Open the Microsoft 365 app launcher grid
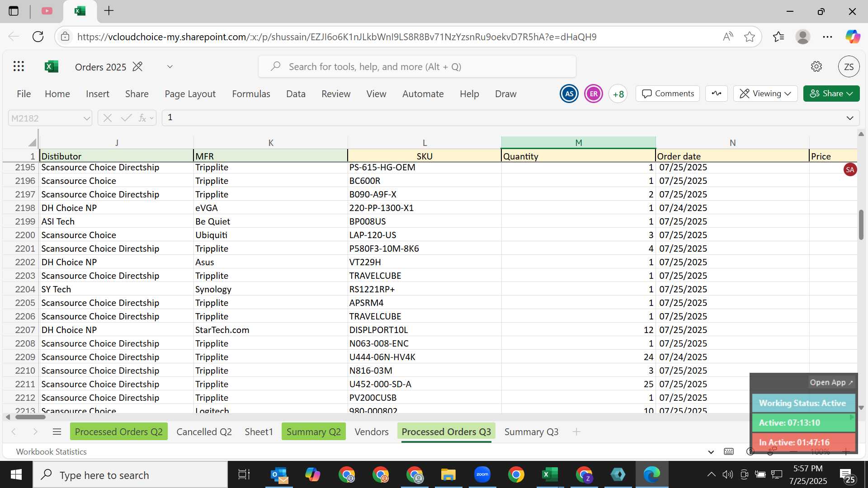This screenshot has width=868, height=488. pyautogui.click(x=19, y=66)
